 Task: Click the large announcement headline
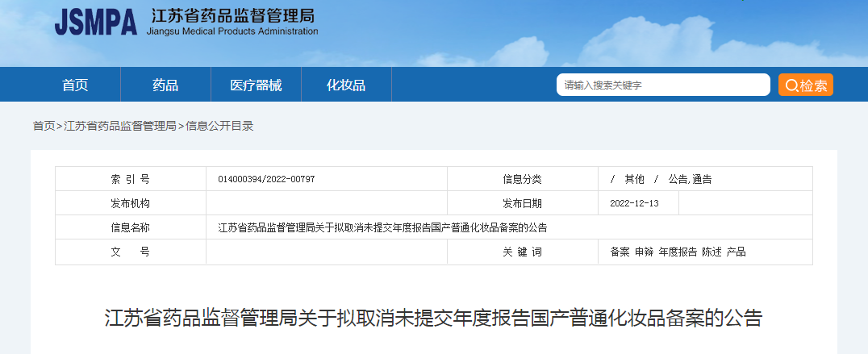[433, 319]
